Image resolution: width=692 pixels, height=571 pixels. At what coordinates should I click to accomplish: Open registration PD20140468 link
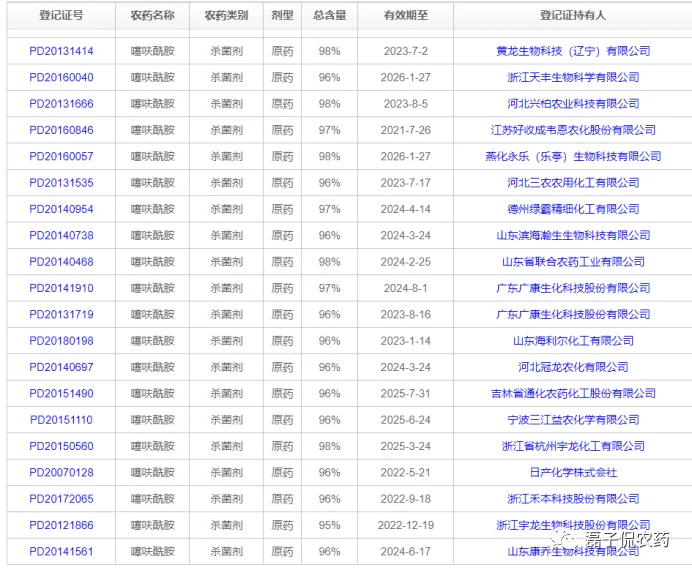point(61,262)
